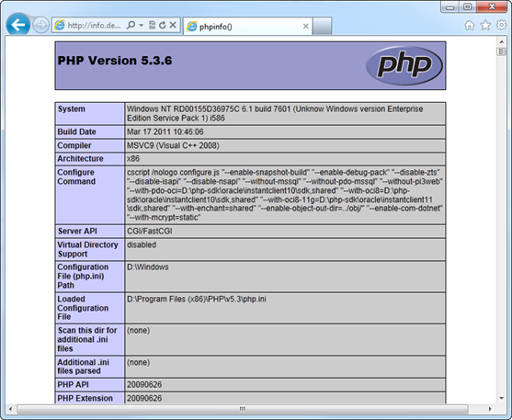Click the search magnifier in address bar
Image resolution: width=512 pixels, height=420 pixels.
(131, 25)
